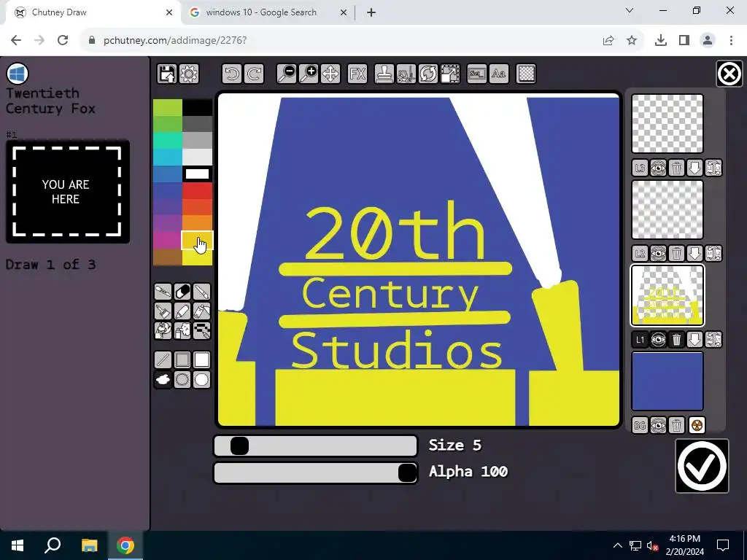Pick the red color swatch
Image resolution: width=747 pixels, height=560 pixels.
point(197,191)
